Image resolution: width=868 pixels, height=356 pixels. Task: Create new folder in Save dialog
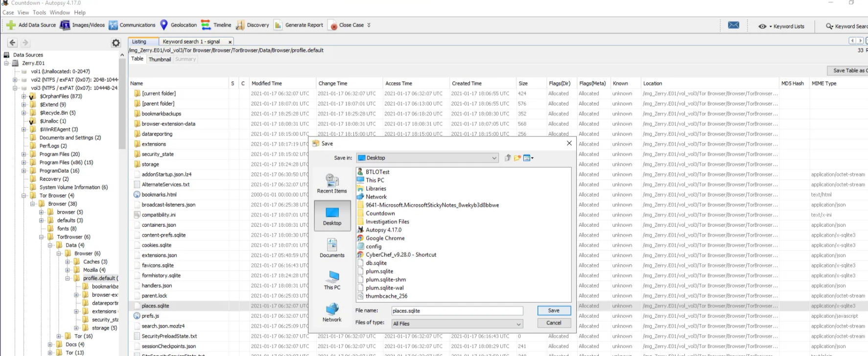point(517,158)
